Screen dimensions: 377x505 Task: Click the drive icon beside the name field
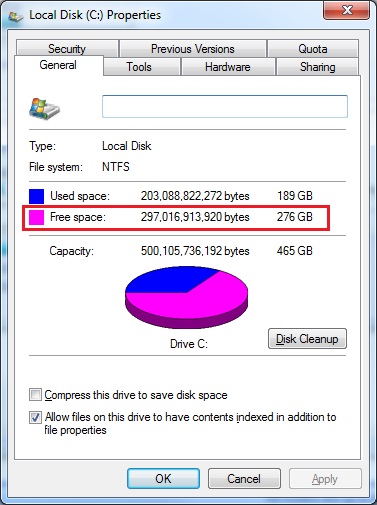[x=44, y=109]
